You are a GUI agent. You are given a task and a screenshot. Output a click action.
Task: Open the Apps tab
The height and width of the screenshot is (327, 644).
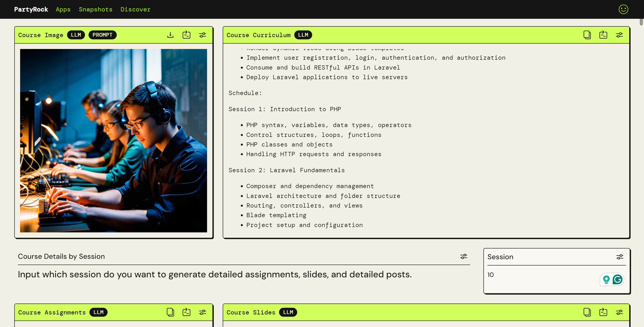63,9
